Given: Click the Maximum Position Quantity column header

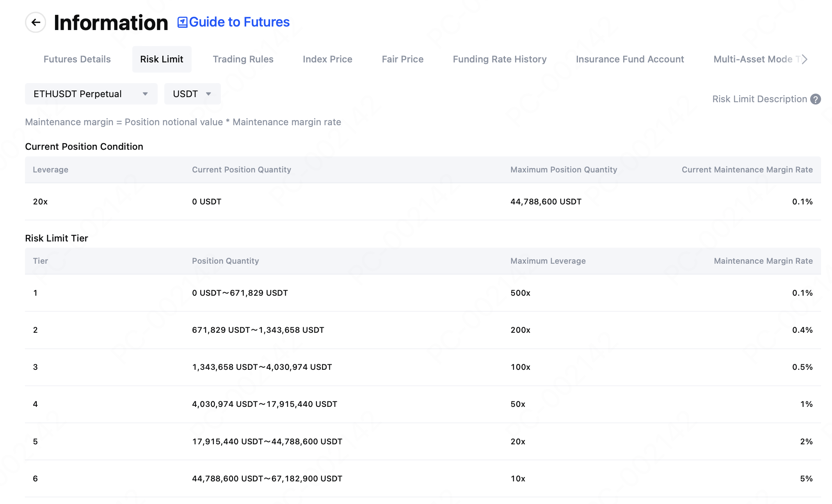Looking at the screenshot, I should [x=564, y=170].
